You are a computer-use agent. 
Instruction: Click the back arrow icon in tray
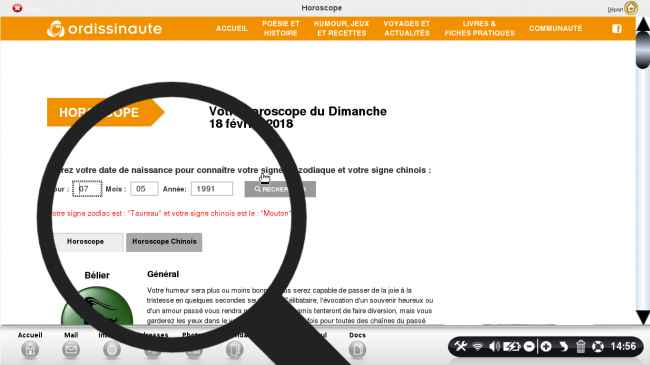pos(563,346)
